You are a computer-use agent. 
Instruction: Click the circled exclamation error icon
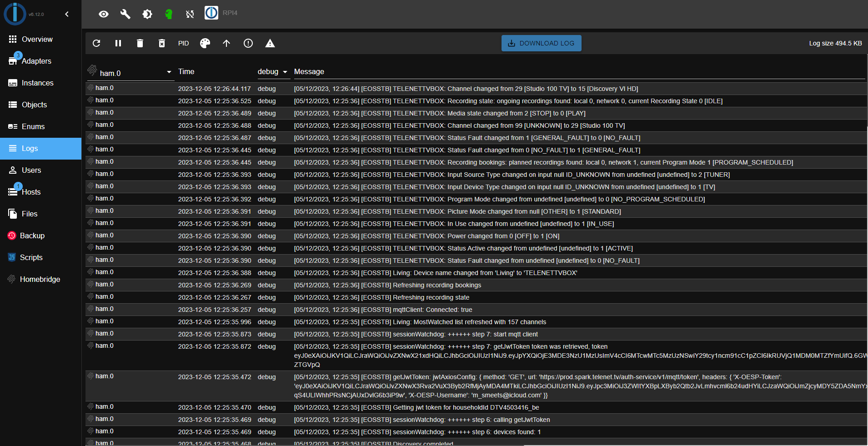click(x=248, y=43)
